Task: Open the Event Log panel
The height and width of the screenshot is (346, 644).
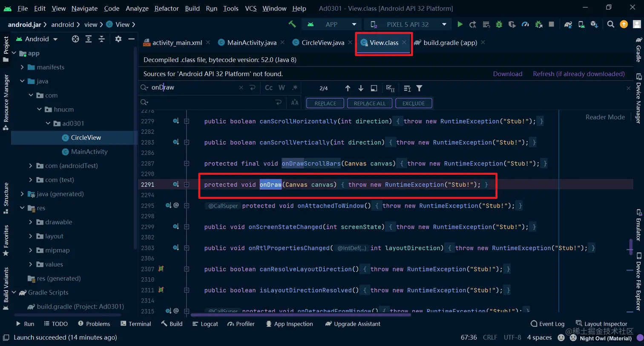Action: click(548, 324)
